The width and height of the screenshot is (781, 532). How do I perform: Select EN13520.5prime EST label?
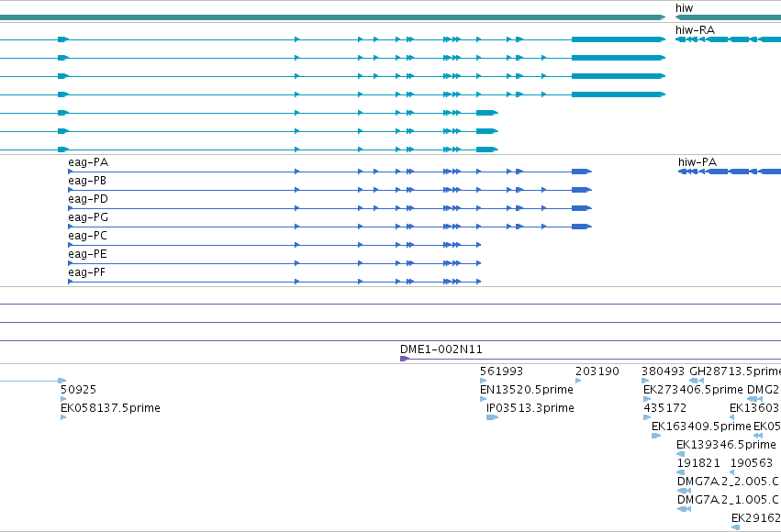point(527,390)
